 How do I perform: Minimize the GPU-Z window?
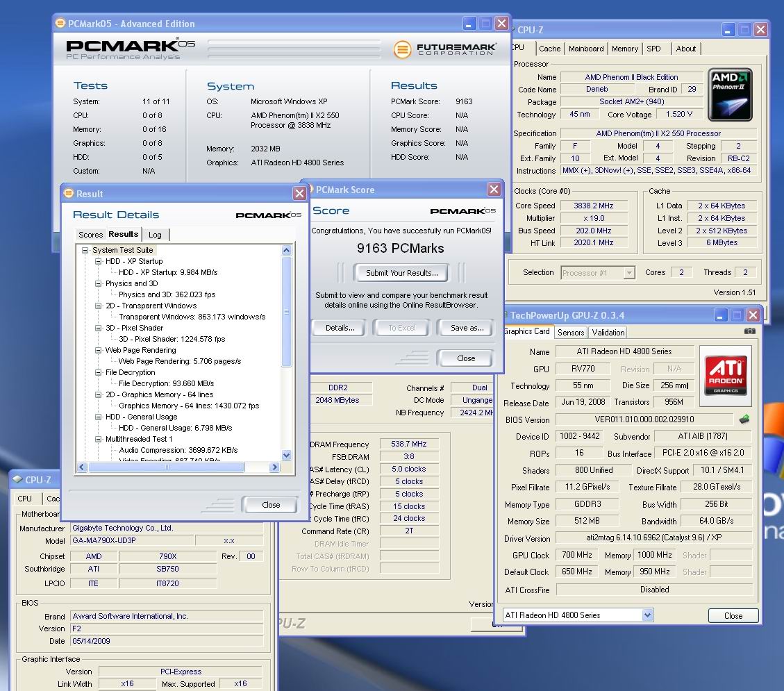[720, 315]
